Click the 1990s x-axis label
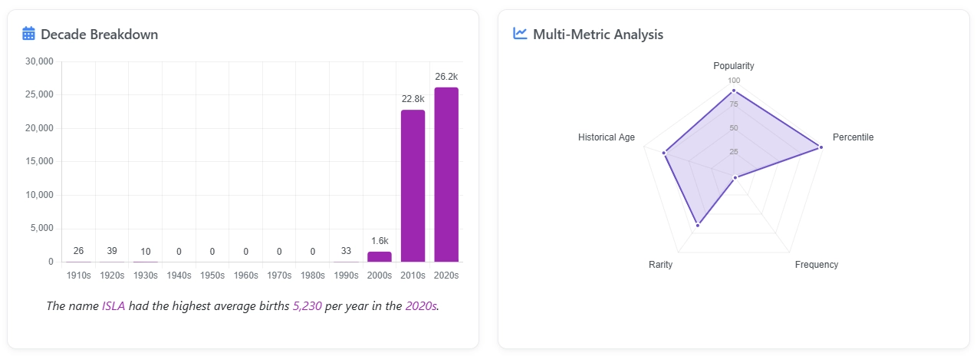 (x=346, y=275)
